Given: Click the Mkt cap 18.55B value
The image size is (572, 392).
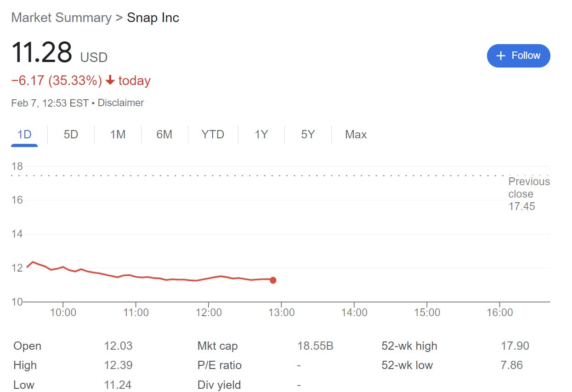Looking at the screenshot, I should coord(315,346).
